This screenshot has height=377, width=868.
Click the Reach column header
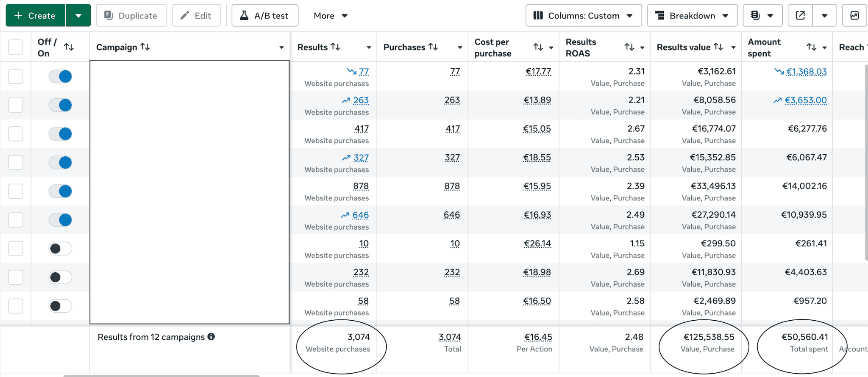click(x=852, y=47)
